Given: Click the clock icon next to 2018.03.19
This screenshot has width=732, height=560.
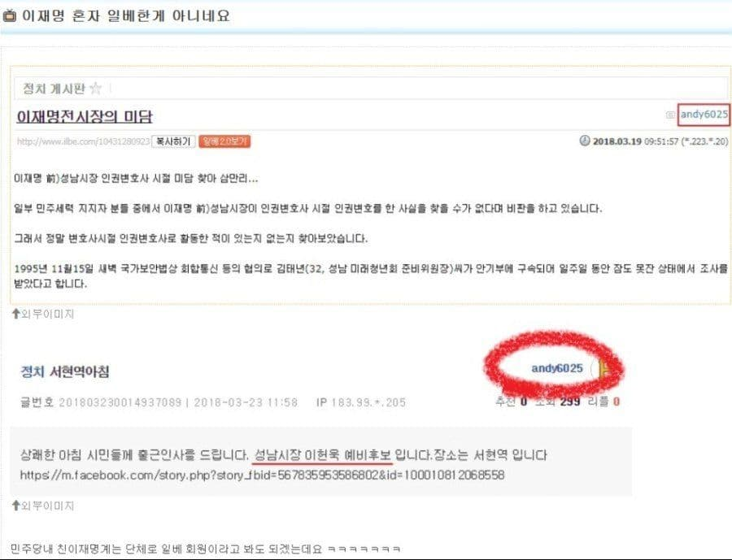Looking at the screenshot, I should point(585,141).
